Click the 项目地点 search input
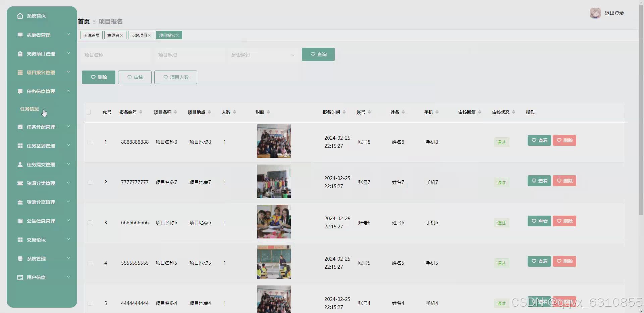This screenshot has height=313, width=644. tap(190, 55)
